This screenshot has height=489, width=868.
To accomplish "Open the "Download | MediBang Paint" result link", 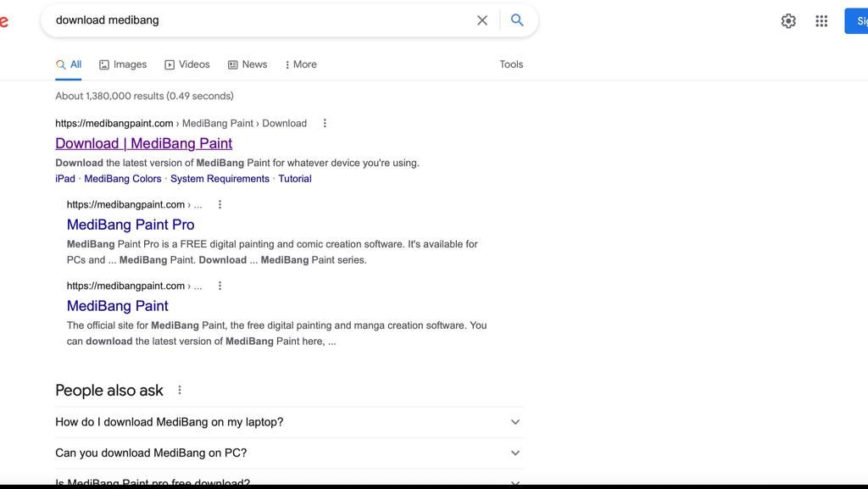I will (143, 143).
